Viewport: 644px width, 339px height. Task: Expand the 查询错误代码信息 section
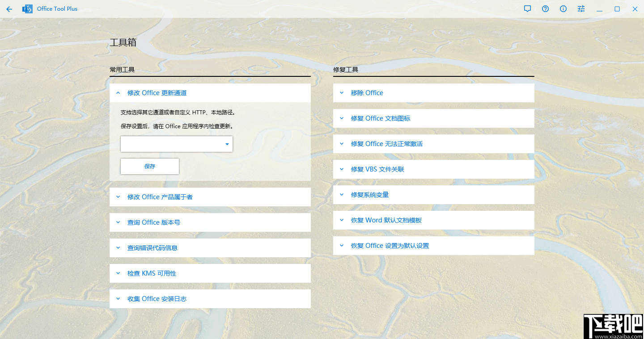[x=118, y=247]
